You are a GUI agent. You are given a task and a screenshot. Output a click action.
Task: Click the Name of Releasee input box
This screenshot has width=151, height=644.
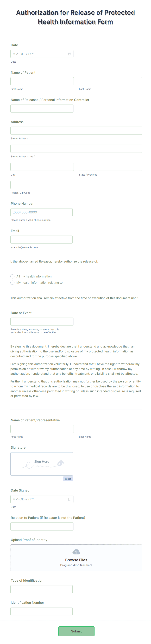42,108
